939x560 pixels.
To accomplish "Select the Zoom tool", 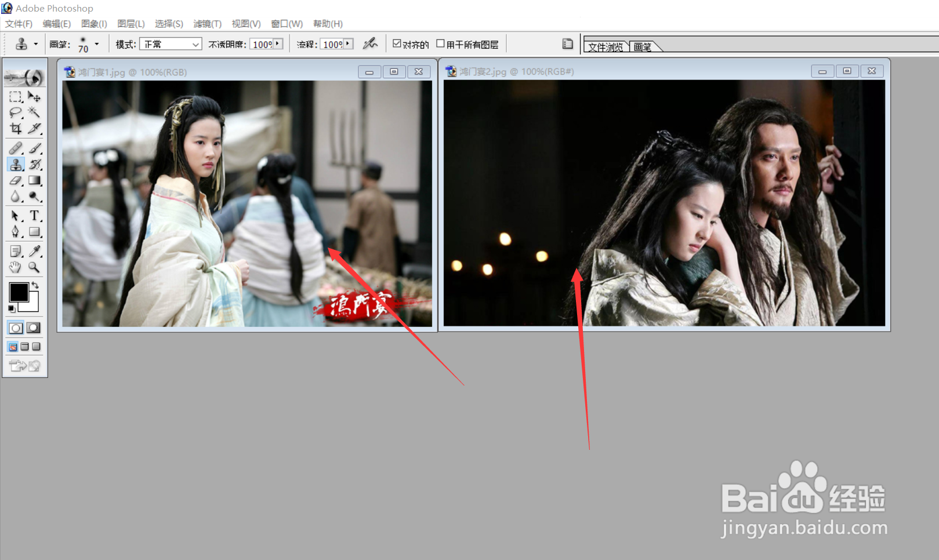I will tap(34, 267).
